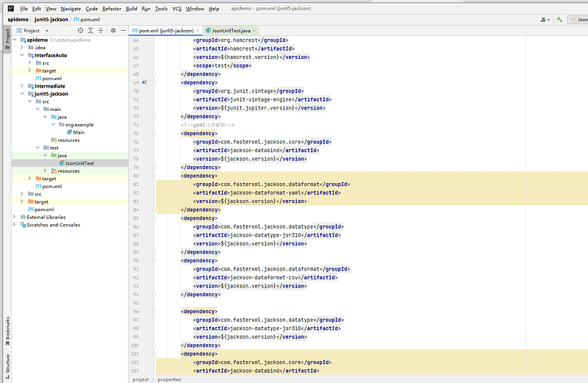Open the Structure tool window stripe button

point(7,366)
